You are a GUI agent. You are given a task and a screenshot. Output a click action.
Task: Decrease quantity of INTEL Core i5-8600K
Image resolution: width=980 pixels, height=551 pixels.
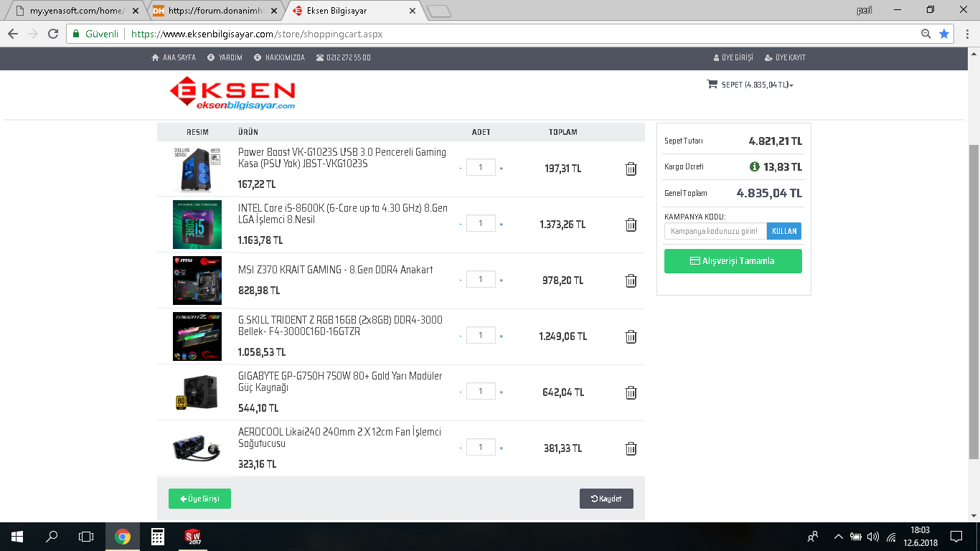coord(461,225)
